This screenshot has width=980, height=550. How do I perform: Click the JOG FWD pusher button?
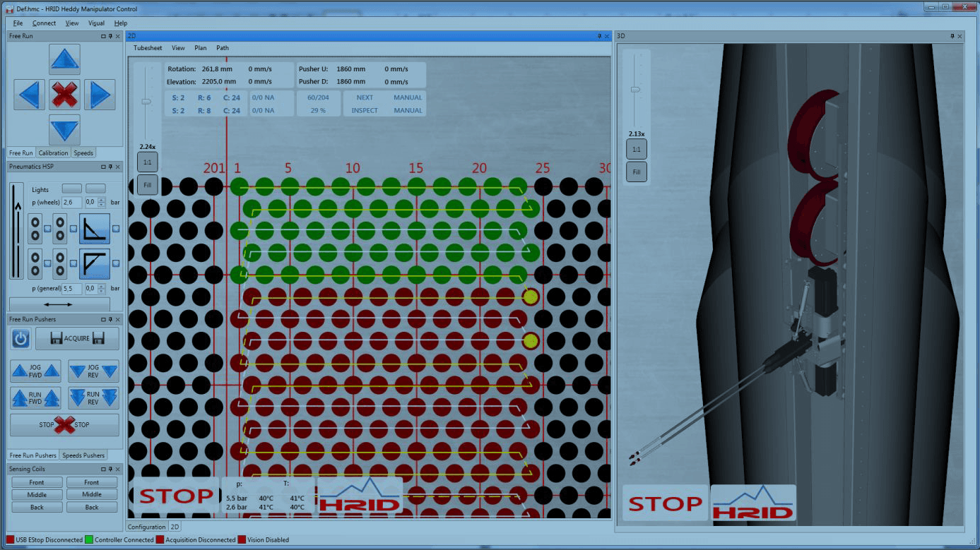tap(35, 371)
